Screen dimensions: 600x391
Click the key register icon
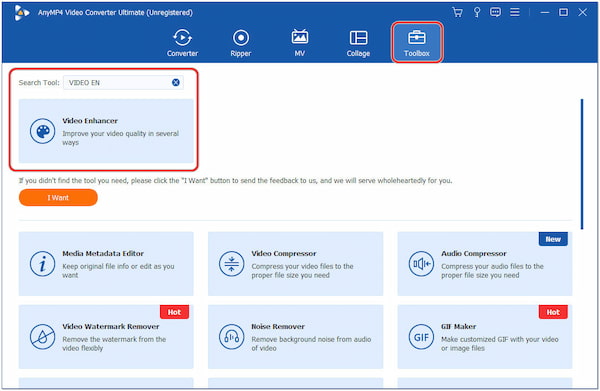477,12
